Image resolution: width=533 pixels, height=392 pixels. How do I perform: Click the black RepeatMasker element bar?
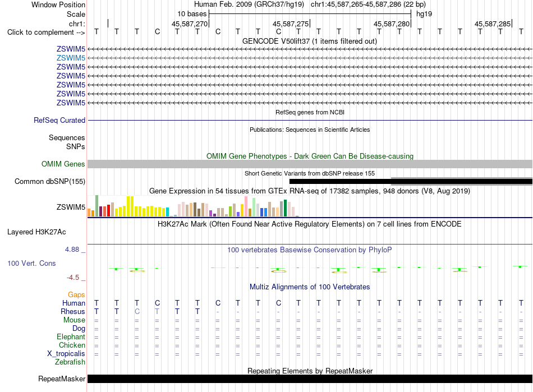tap(310, 379)
